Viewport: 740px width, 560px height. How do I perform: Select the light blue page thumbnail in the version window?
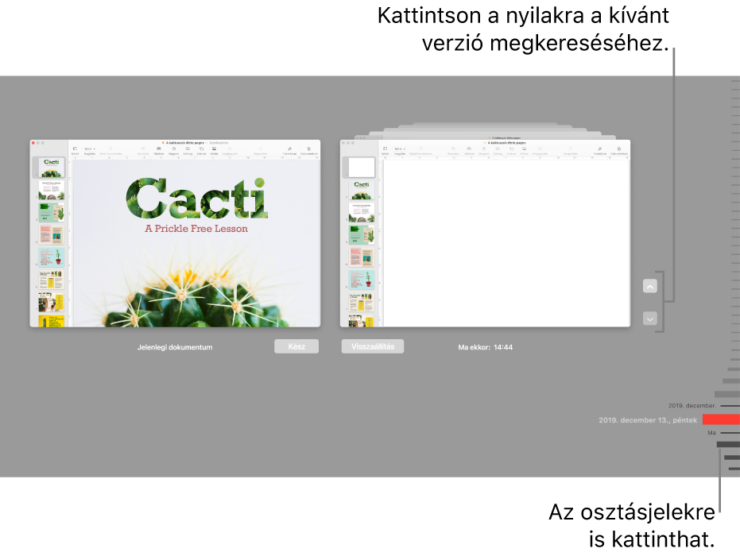[x=362, y=280]
